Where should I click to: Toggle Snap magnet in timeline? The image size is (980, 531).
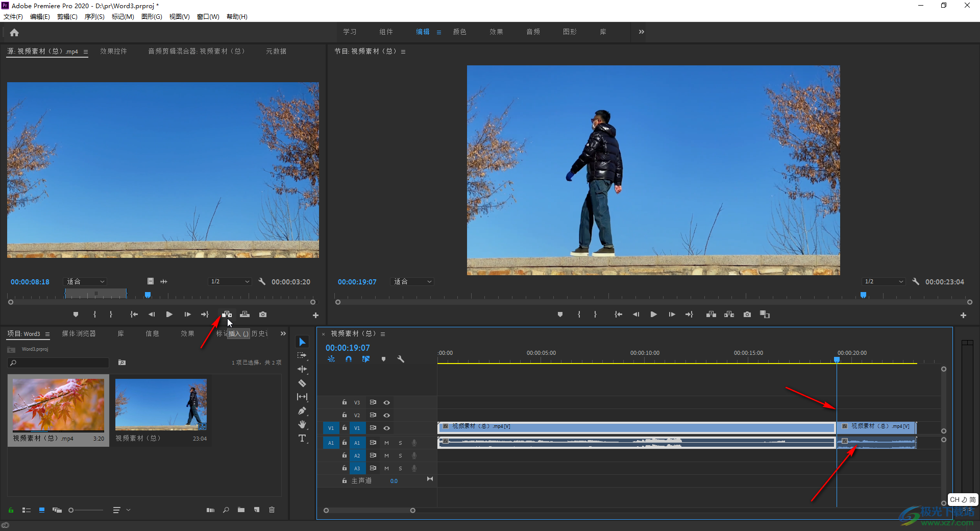(x=349, y=359)
